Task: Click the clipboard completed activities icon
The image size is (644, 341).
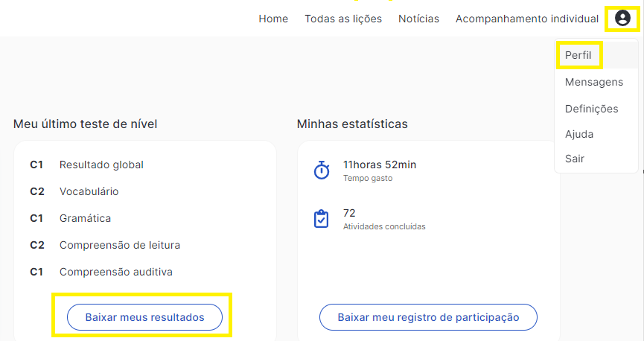Action: [x=321, y=219]
